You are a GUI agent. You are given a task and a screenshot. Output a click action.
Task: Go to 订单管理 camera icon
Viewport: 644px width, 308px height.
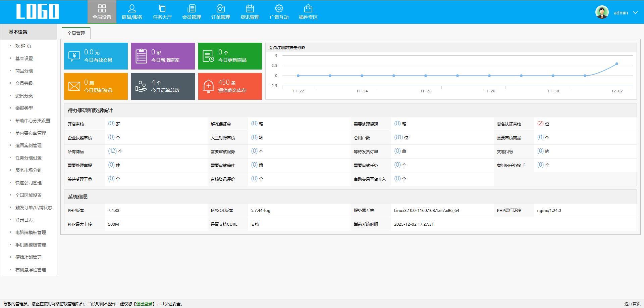(220, 9)
